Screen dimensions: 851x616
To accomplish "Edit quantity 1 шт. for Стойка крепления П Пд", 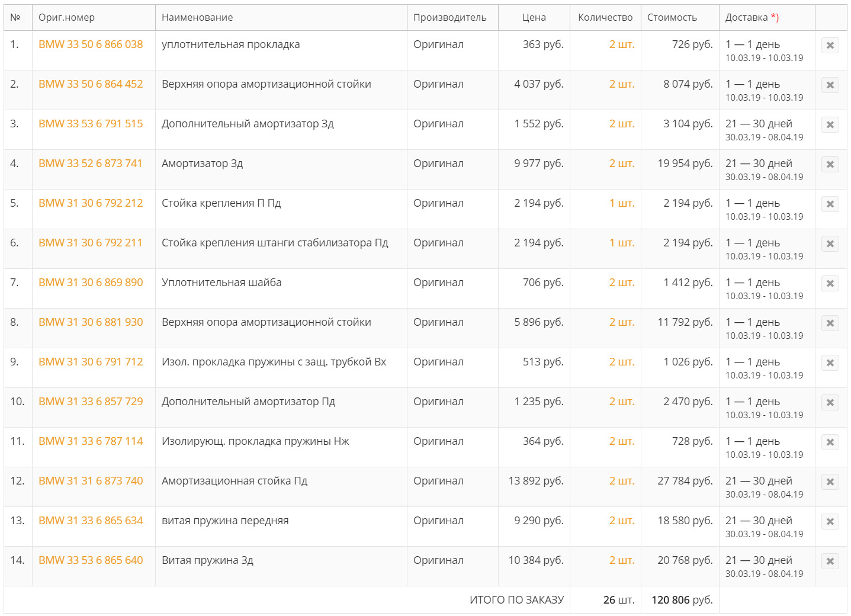I will (621, 203).
